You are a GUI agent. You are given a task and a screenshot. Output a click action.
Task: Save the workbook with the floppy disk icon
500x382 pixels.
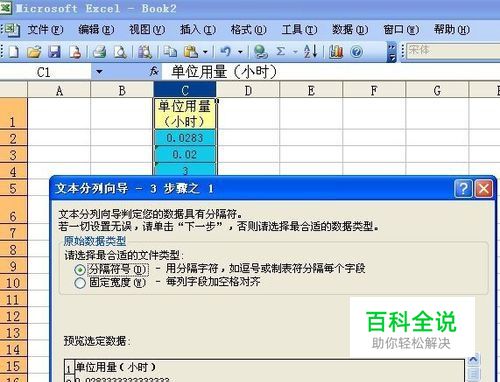point(54,52)
